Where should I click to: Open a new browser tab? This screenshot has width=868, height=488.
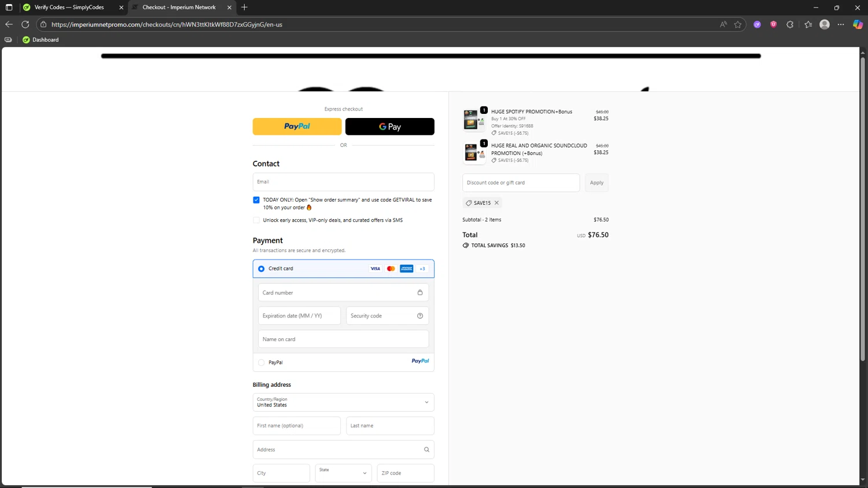point(244,8)
